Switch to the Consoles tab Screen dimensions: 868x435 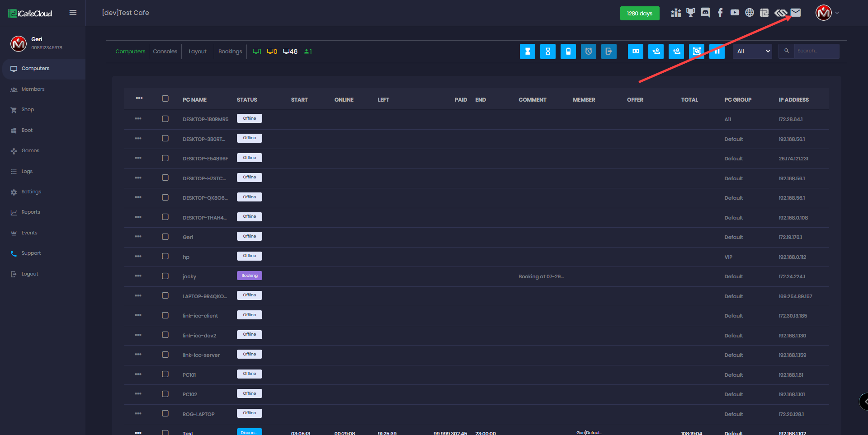pos(165,51)
